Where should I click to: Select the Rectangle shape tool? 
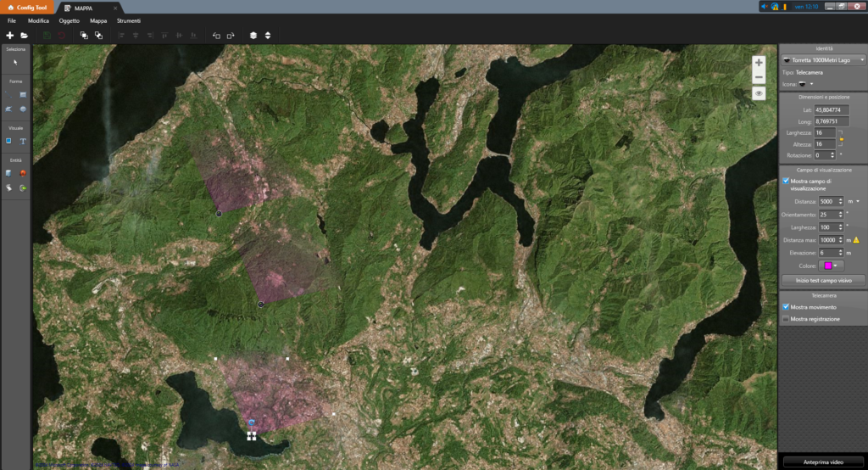coord(23,95)
